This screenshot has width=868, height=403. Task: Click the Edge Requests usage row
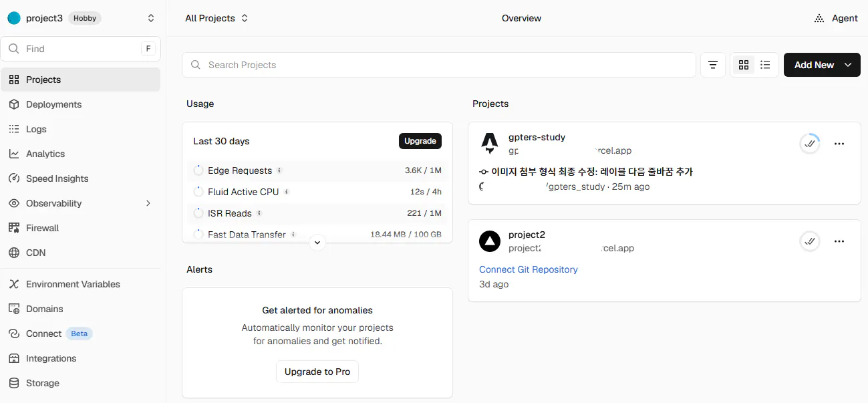click(317, 170)
